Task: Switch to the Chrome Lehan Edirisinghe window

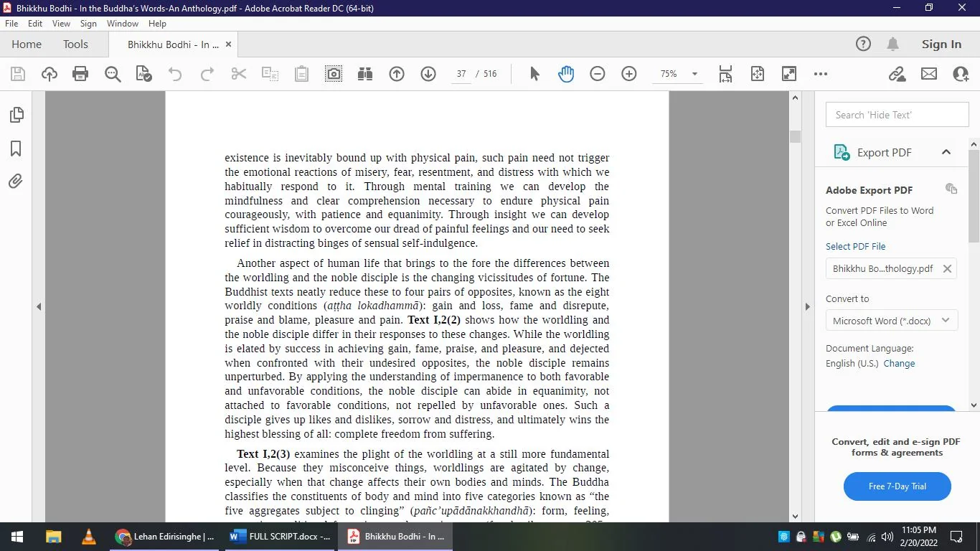Action: tap(165, 537)
